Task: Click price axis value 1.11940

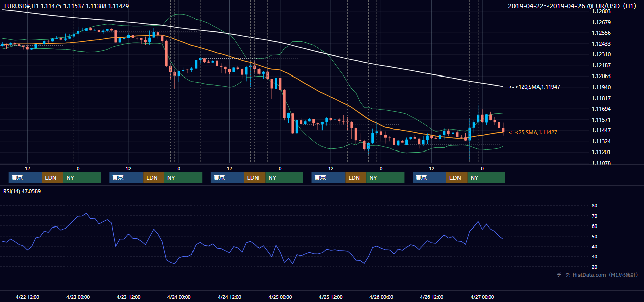Action: click(x=602, y=87)
